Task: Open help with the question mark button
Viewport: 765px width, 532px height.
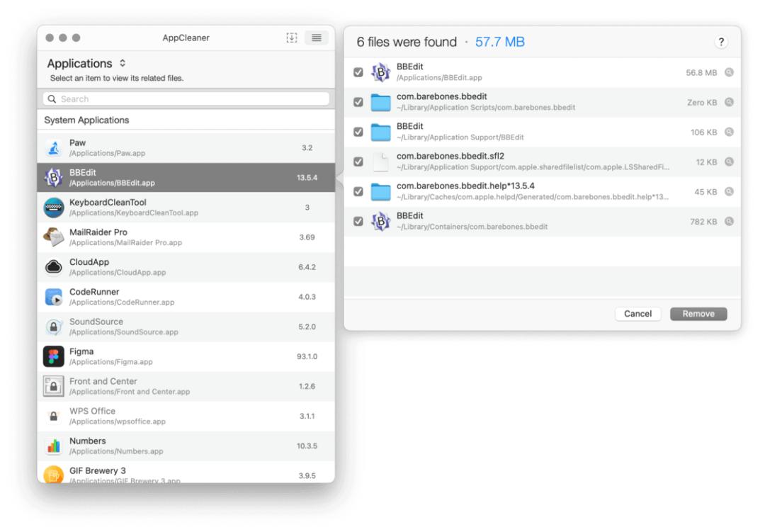Action: tap(720, 42)
